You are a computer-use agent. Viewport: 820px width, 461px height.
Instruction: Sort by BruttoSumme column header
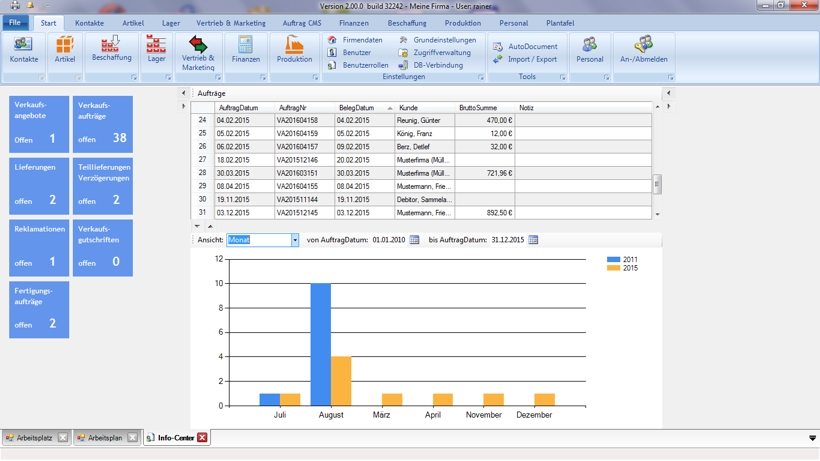pyautogui.click(x=485, y=108)
